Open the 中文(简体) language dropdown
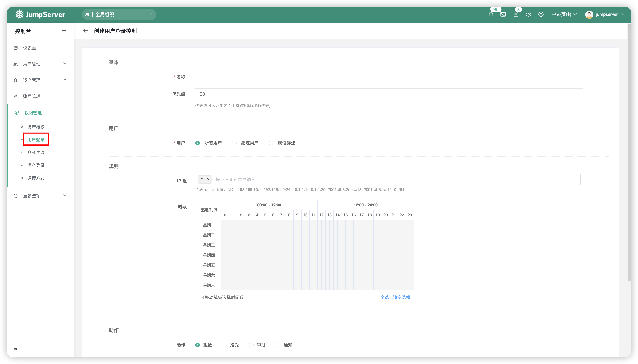This screenshot has height=364, width=638. click(564, 15)
